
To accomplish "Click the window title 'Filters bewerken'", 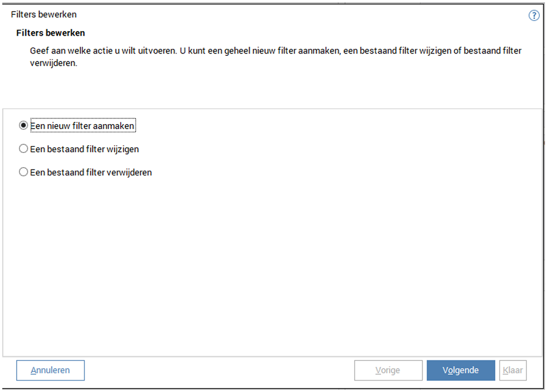I will point(44,14).
